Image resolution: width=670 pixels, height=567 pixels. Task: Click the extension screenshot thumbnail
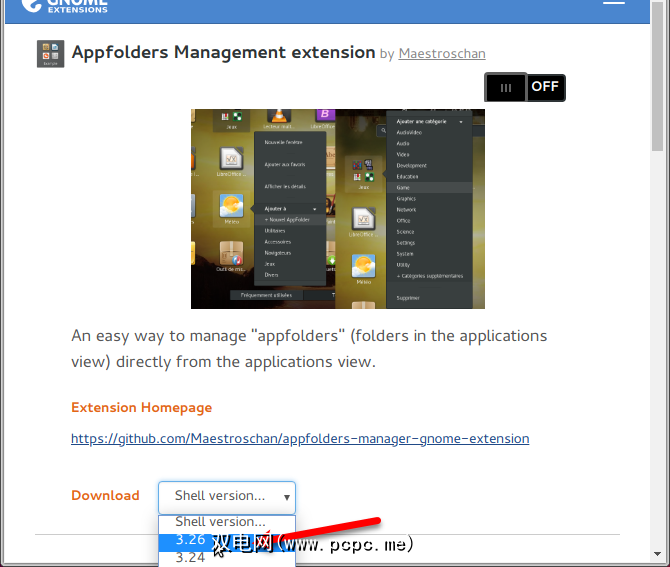[x=338, y=209]
